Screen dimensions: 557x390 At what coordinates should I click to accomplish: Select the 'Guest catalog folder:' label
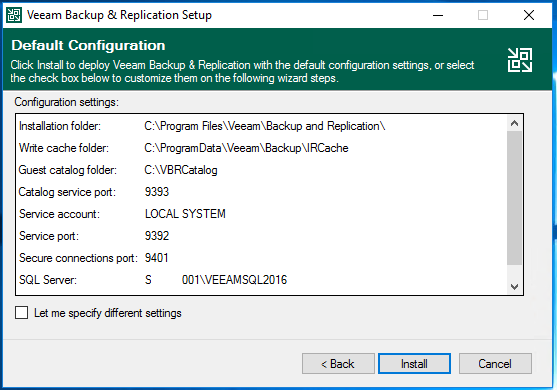(67, 170)
